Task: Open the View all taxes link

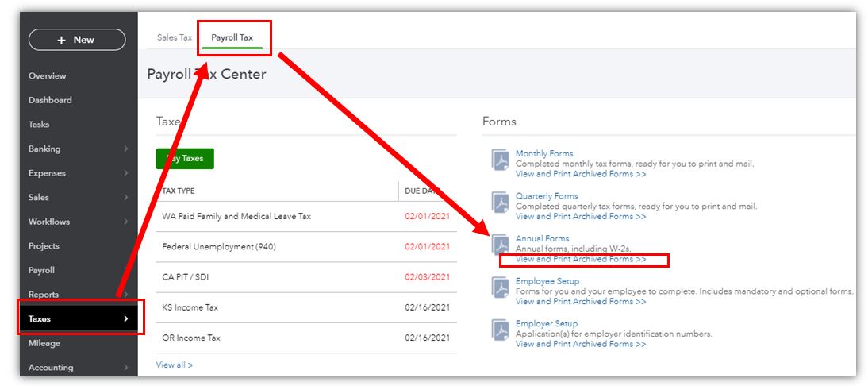Action: point(174,365)
